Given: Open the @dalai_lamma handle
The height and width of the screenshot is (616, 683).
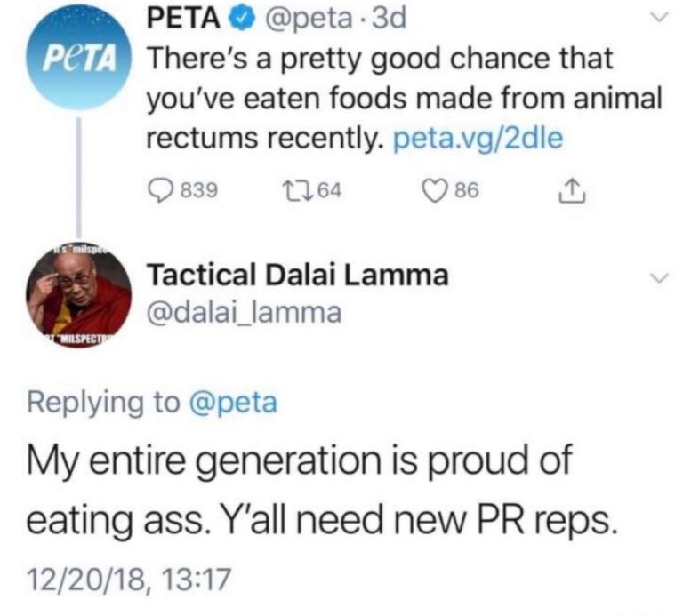Looking at the screenshot, I should click(238, 313).
